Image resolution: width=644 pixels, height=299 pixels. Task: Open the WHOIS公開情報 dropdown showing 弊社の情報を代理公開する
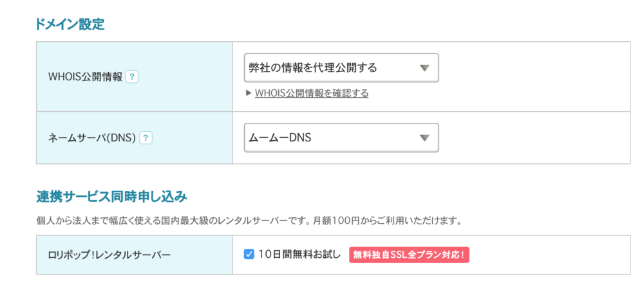(x=341, y=68)
